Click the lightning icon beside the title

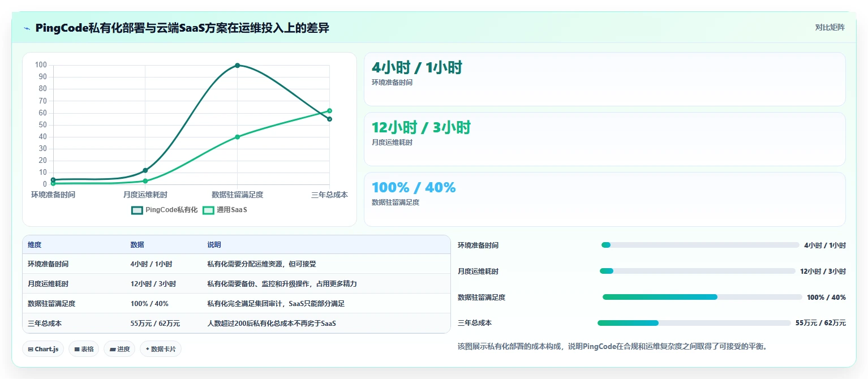(x=27, y=28)
